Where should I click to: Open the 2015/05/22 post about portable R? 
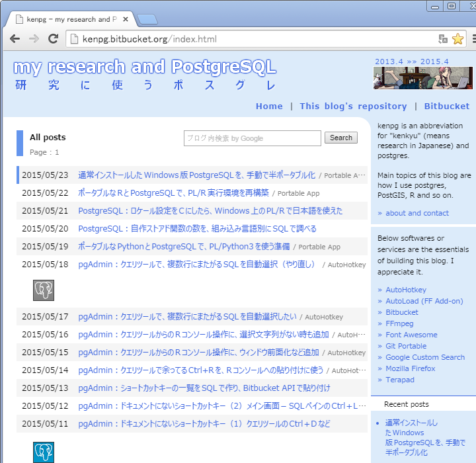[173, 192]
